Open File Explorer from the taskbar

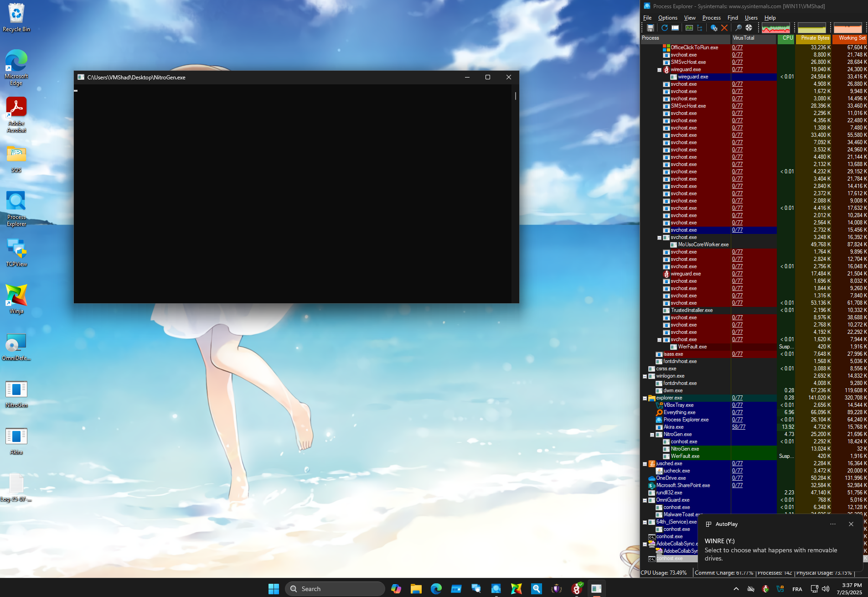[416, 589]
